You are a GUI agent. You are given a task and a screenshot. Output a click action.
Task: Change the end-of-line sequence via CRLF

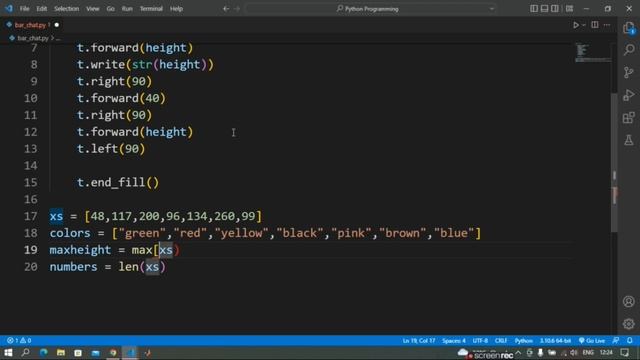[501, 340]
